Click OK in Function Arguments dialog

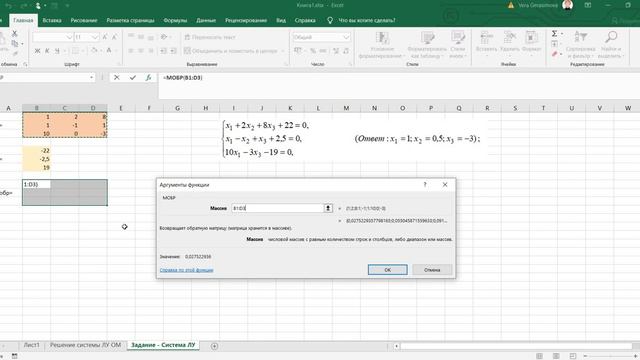pyautogui.click(x=387, y=270)
